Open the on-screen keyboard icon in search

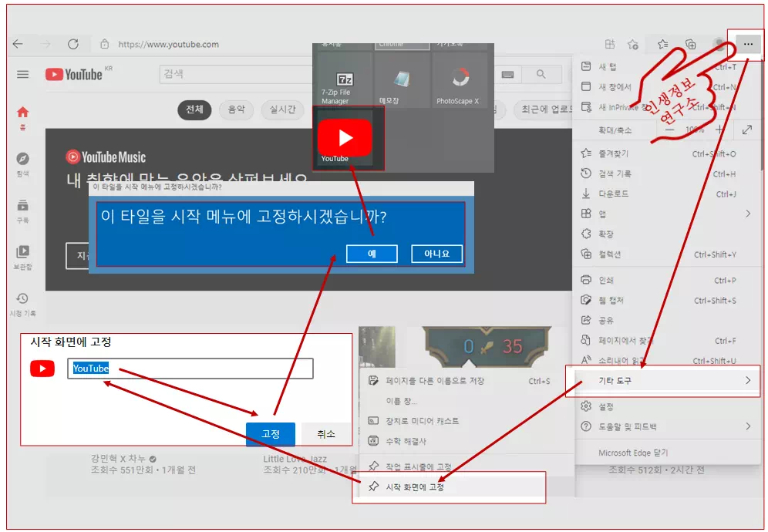(507, 75)
